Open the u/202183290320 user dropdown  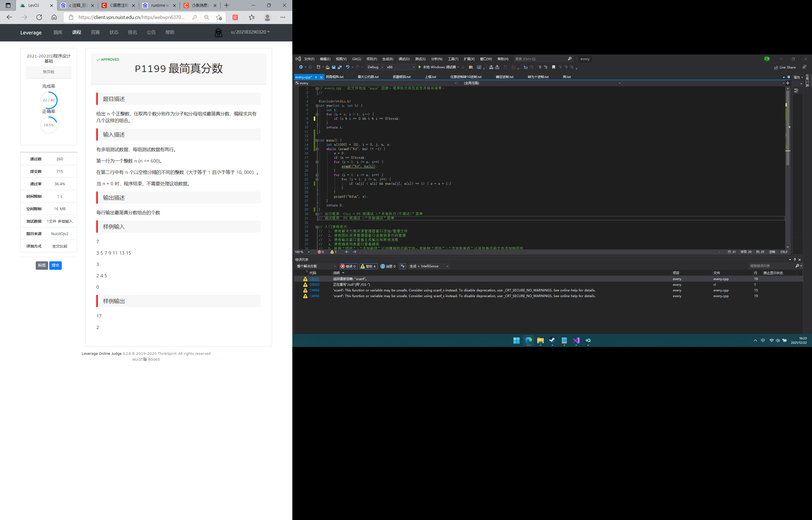coord(250,32)
